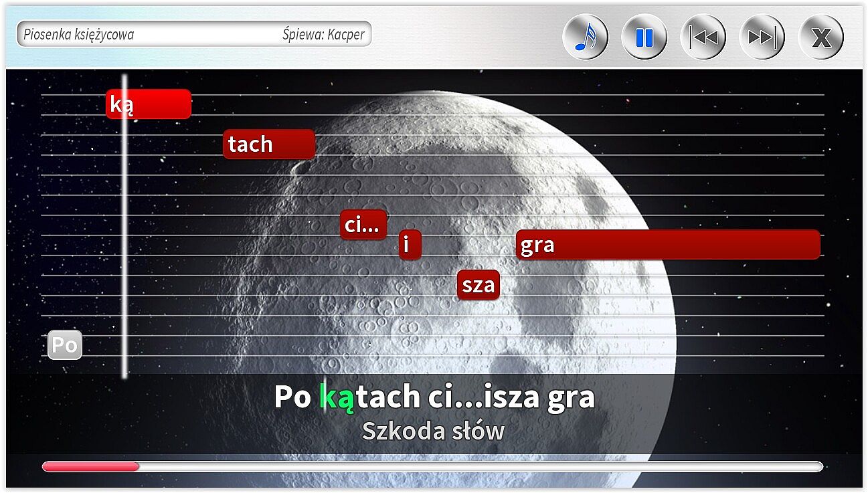
Task: Click the "tach" note block
Action: coord(269,144)
